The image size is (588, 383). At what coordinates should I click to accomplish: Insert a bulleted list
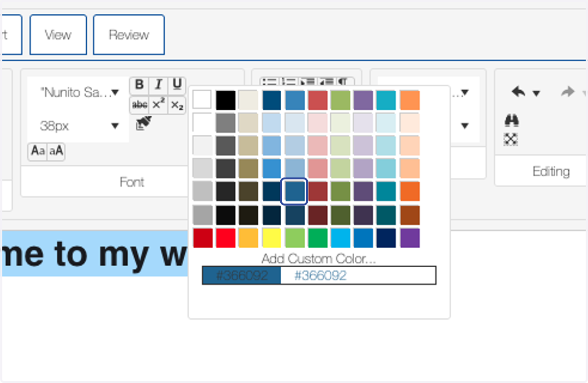(x=269, y=81)
